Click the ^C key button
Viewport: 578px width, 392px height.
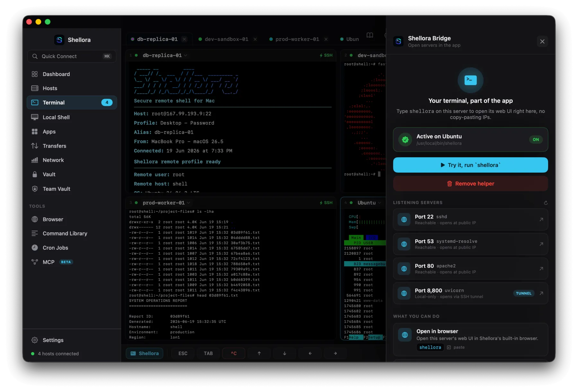pyautogui.click(x=234, y=353)
